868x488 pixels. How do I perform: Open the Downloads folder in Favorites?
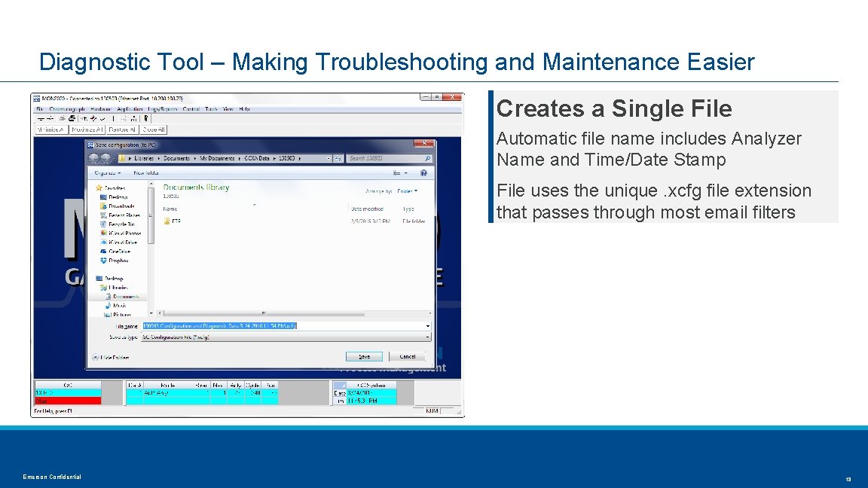(118, 206)
